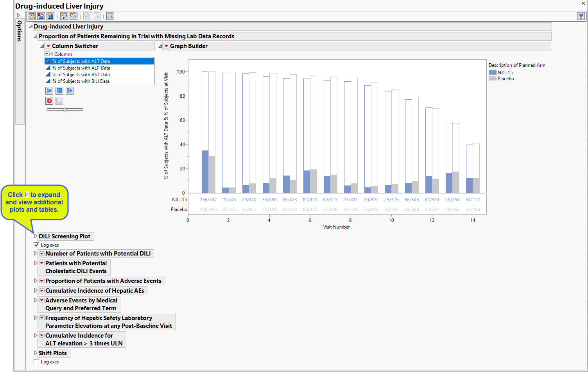
Task: Click the blue X toolbar icon
Action: tap(110, 16)
